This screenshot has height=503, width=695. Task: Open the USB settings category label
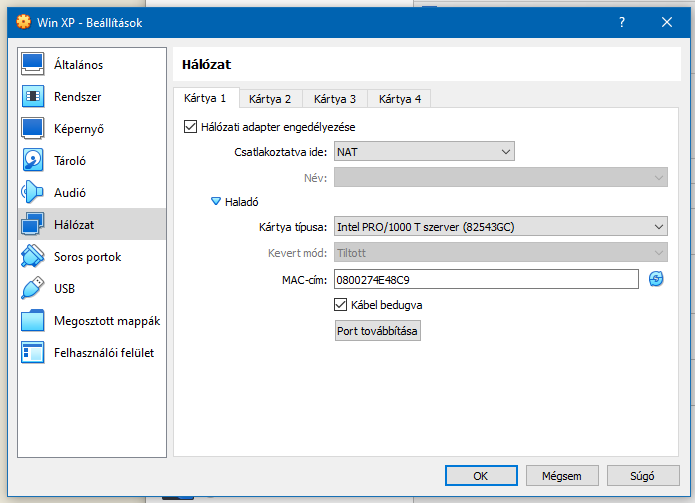pyautogui.click(x=65, y=289)
